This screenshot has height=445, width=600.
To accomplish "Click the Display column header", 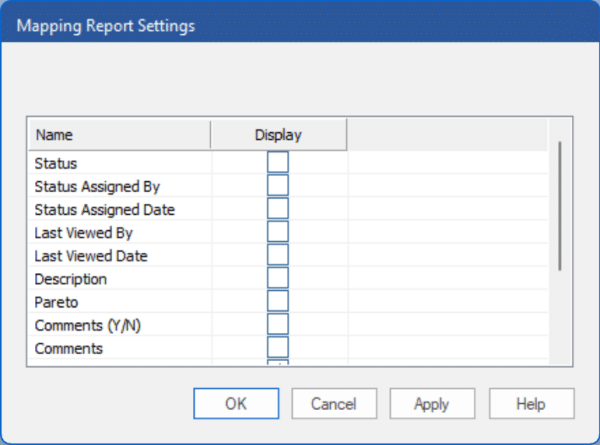I will (x=279, y=135).
